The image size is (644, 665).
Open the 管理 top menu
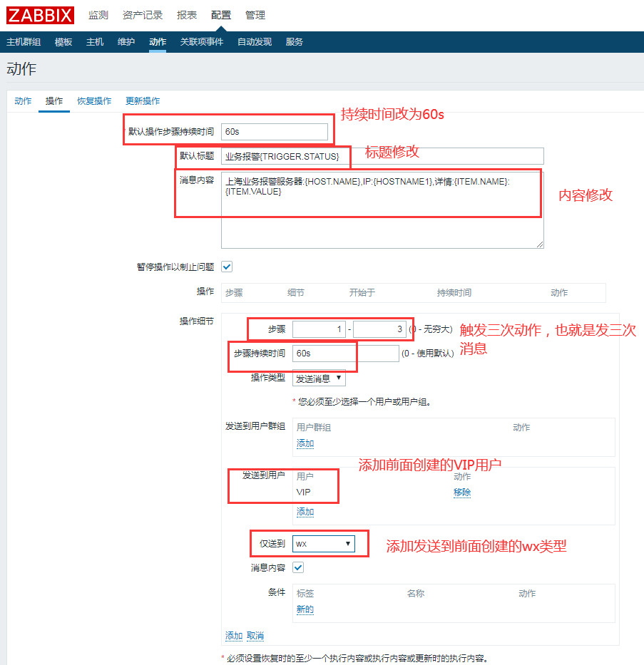coord(255,15)
